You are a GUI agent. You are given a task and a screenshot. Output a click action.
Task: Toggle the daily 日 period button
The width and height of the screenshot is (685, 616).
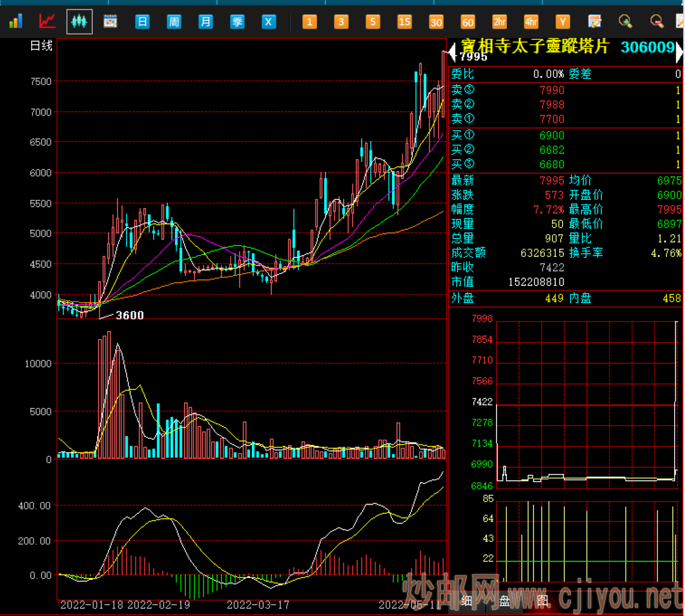(x=142, y=22)
